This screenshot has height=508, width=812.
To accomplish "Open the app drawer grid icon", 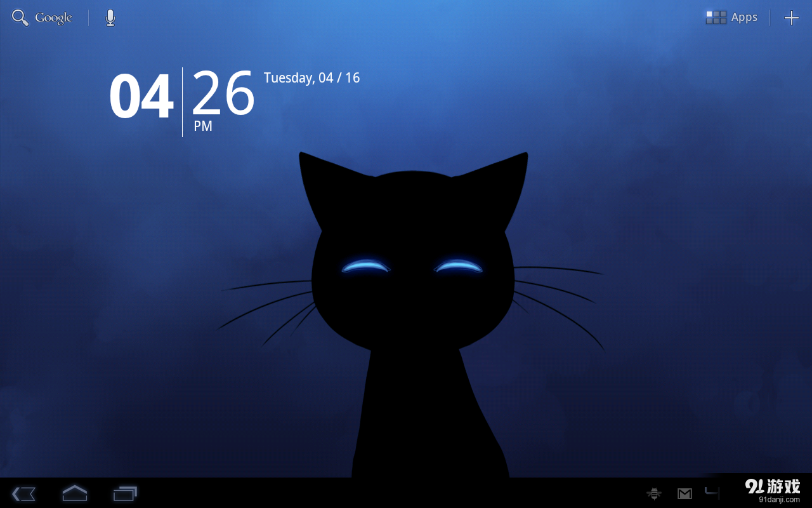I will click(x=715, y=17).
